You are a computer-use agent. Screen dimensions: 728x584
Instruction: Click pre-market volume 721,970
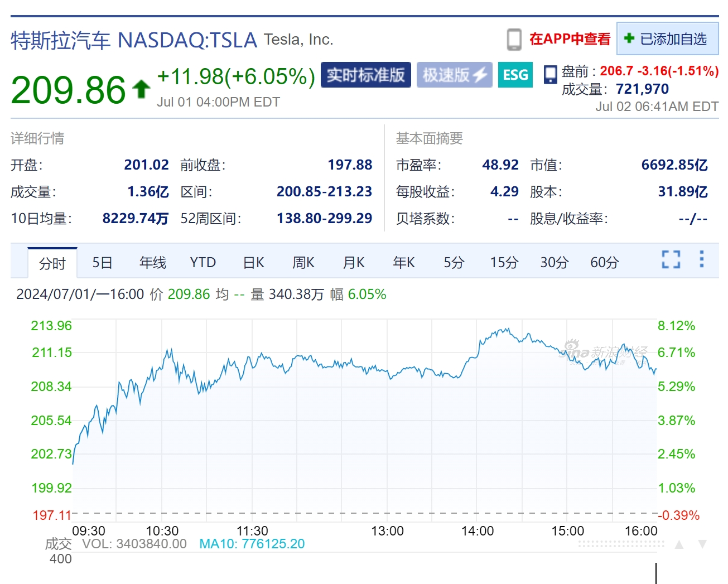pyautogui.click(x=642, y=89)
